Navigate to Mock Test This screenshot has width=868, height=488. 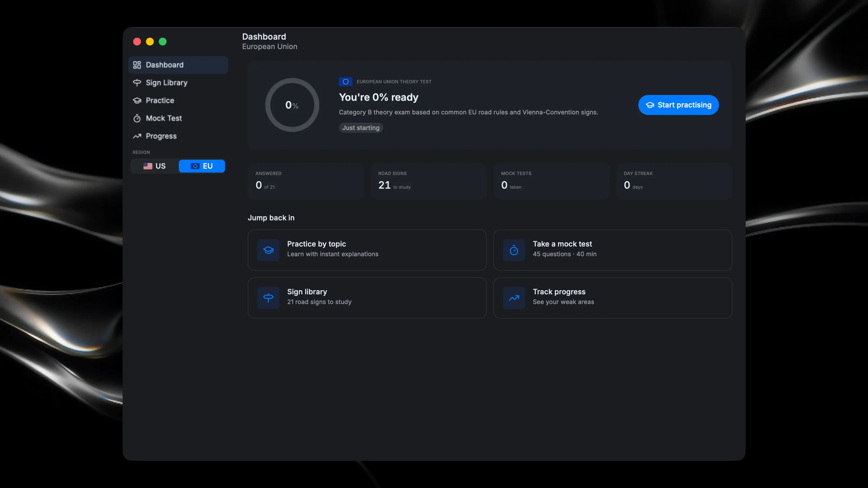pos(178,118)
